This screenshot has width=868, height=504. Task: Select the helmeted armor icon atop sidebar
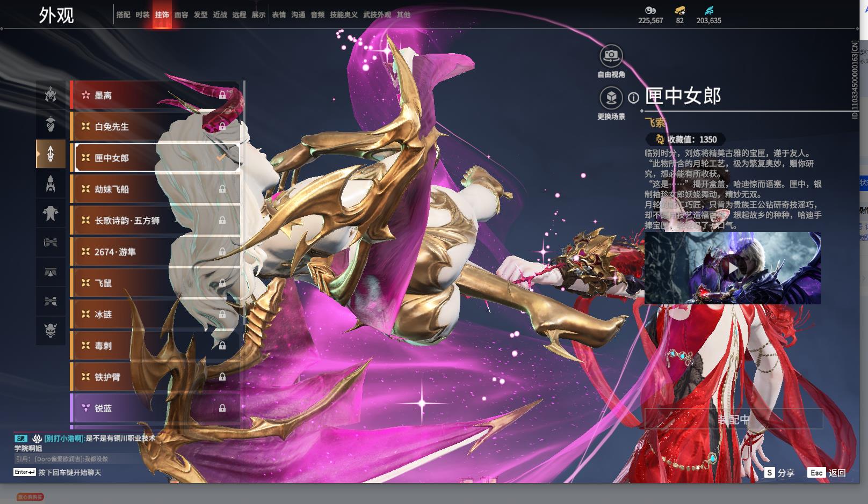[50, 95]
